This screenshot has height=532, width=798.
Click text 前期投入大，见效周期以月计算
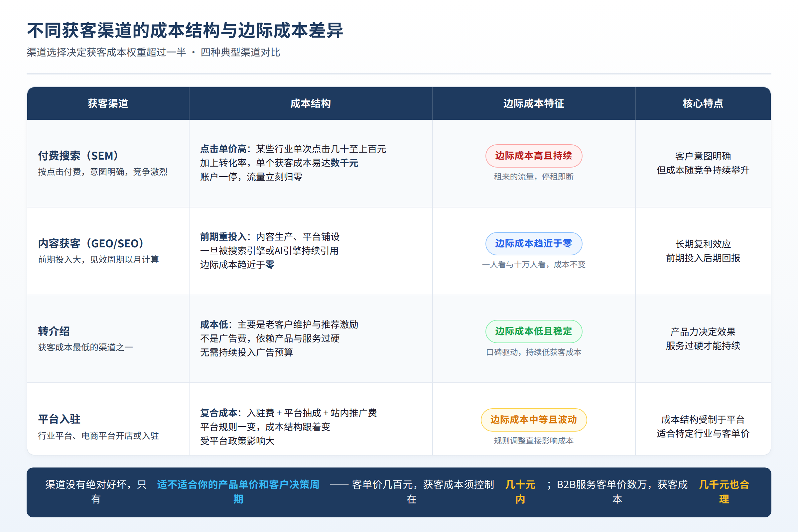tap(98, 260)
